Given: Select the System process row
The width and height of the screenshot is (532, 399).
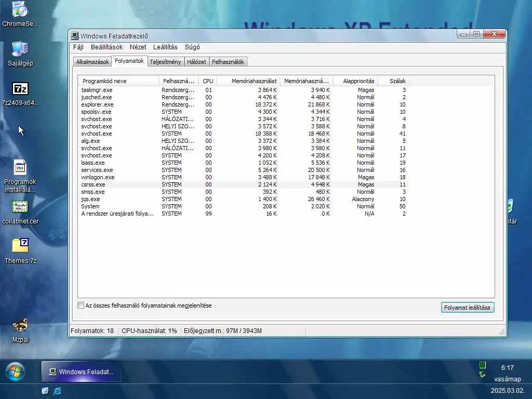Looking at the screenshot, I should [x=243, y=206].
